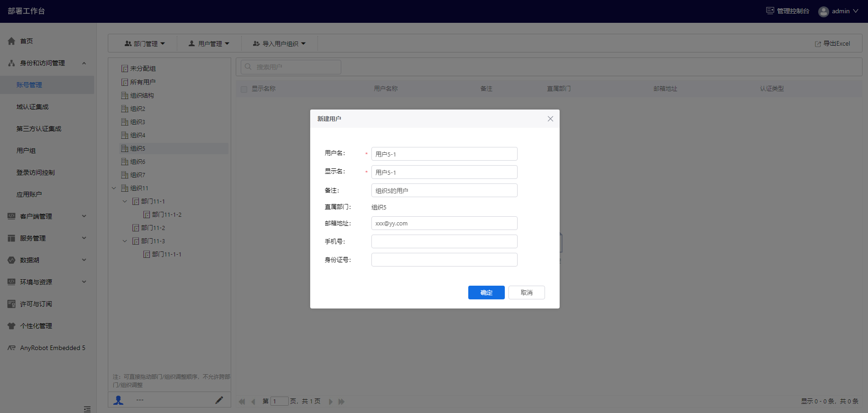Sort by 认证类型 column header
The height and width of the screenshot is (413, 868).
tap(772, 89)
